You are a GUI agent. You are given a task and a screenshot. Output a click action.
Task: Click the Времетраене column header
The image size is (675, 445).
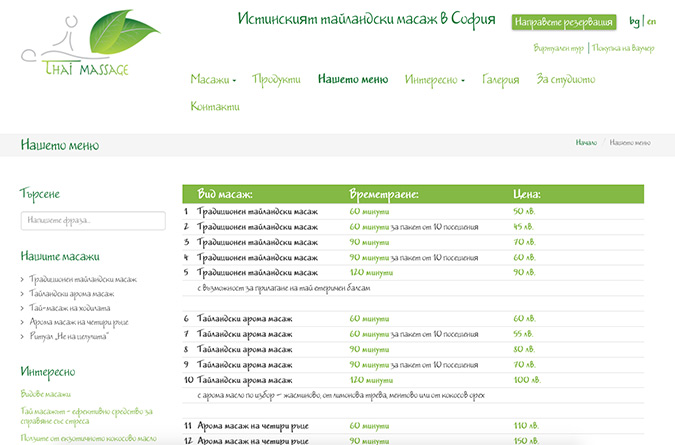click(x=384, y=195)
